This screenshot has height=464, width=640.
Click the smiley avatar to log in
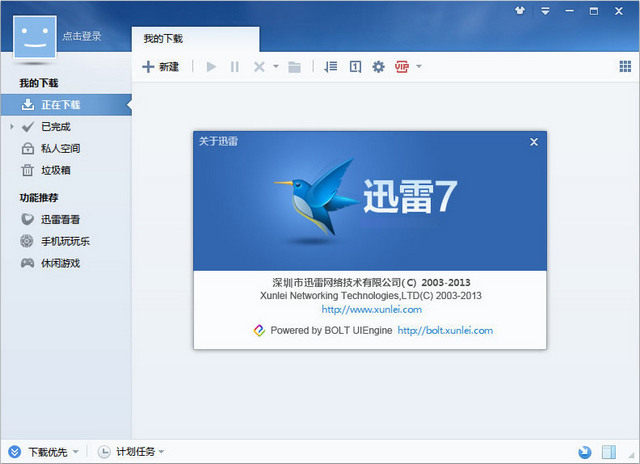[x=35, y=37]
